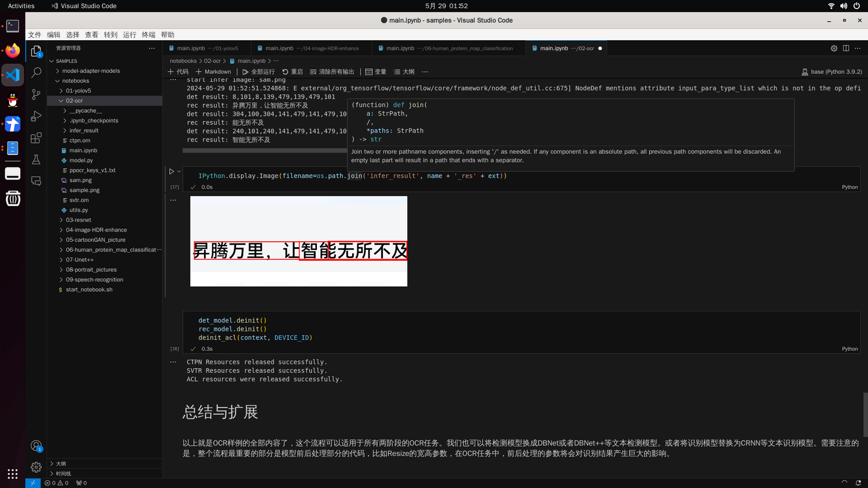Click the remote window indicator in status bar

tap(33, 483)
